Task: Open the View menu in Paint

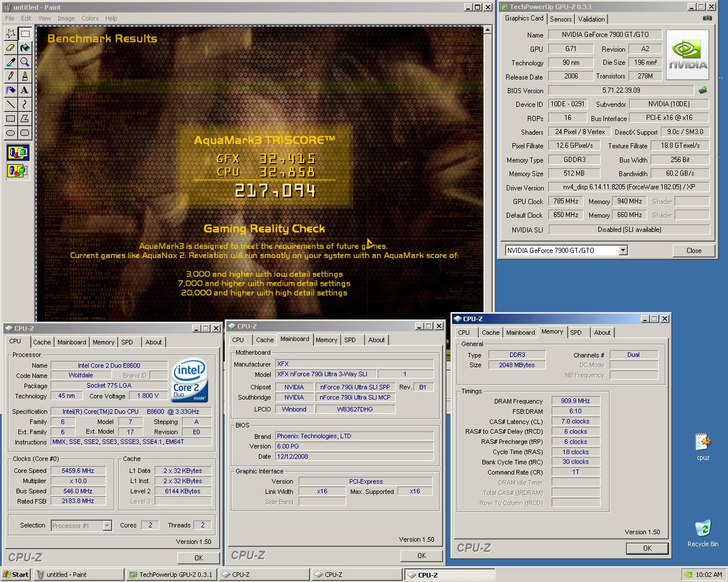Action: point(44,18)
